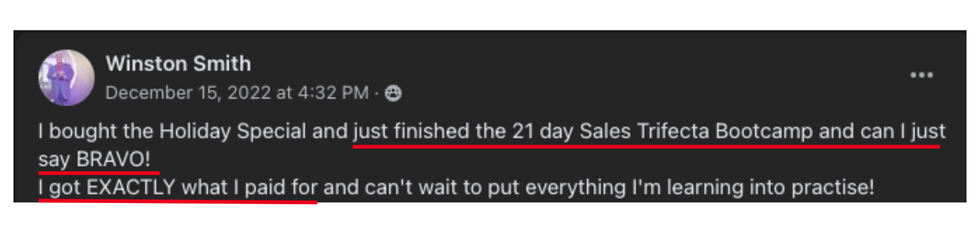This screenshot has height=245, width=980.
Task: Click the red underline under the first line
Action: click(x=646, y=147)
